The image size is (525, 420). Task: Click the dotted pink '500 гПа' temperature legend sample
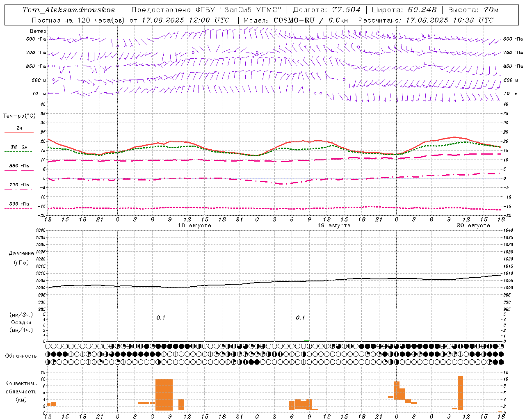[18, 209]
